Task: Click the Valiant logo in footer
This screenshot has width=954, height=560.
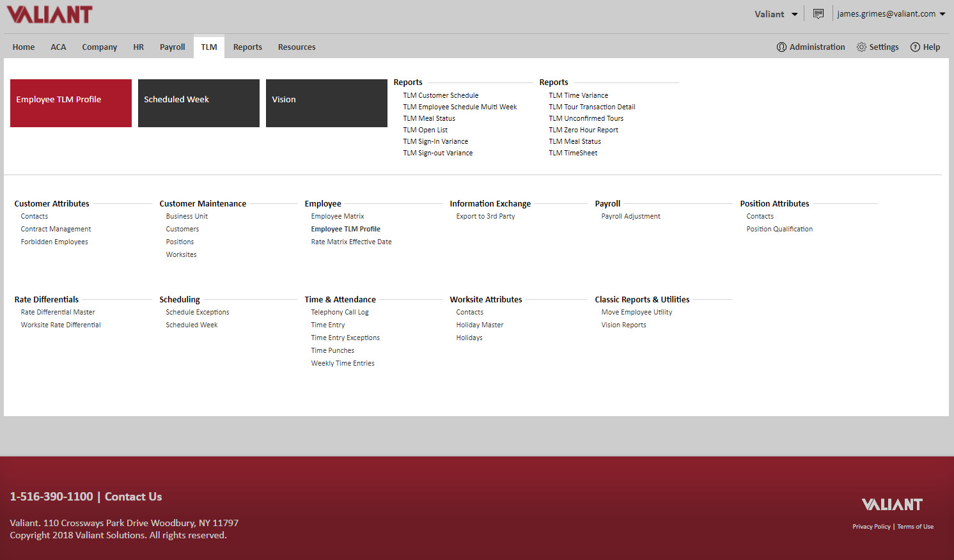Action: 892,504
